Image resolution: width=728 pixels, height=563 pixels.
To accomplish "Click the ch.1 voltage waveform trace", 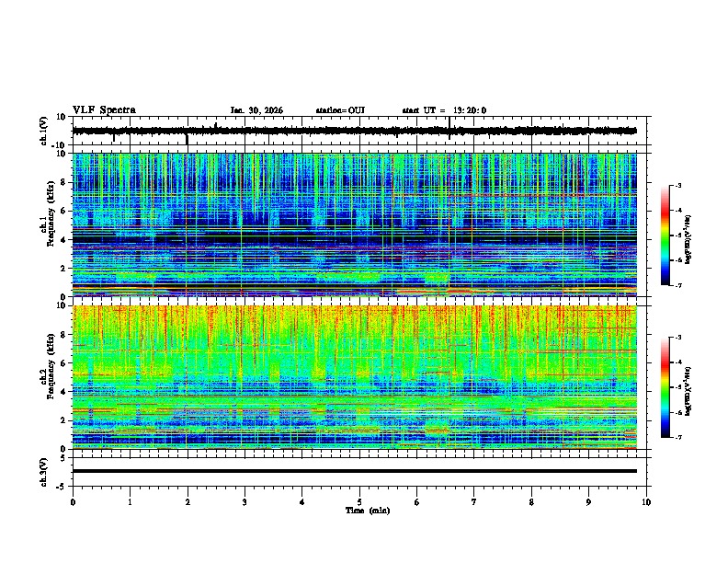I will 354,131.
